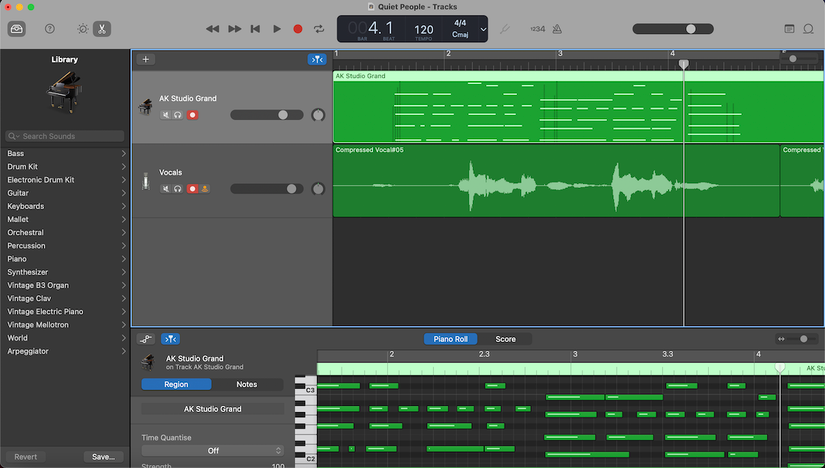Click the Vocals track pan knob
The height and width of the screenshot is (468, 825).
(x=318, y=188)
